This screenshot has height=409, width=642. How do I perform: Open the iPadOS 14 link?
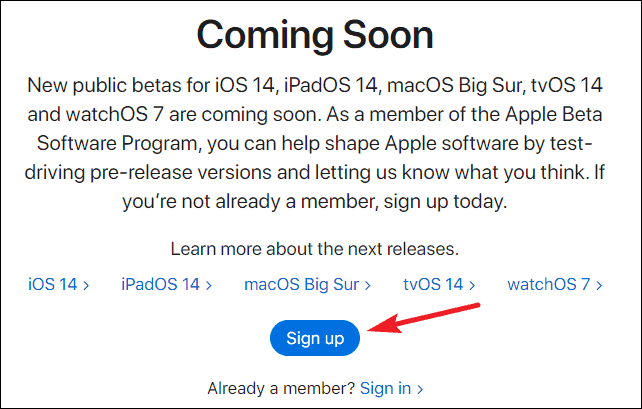click(166, 284)
